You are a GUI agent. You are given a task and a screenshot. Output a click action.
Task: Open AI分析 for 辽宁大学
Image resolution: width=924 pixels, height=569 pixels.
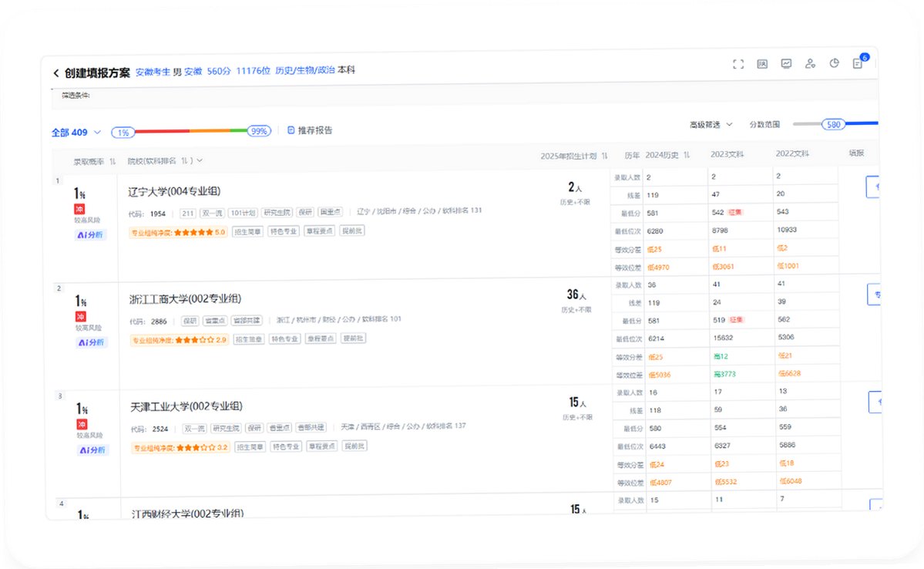pos(91,234)
